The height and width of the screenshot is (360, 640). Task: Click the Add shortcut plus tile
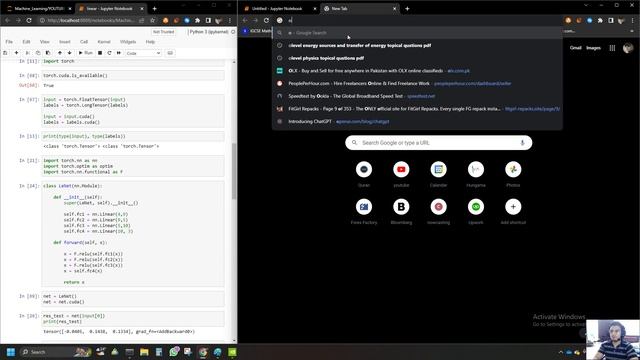tap(513, 211)
